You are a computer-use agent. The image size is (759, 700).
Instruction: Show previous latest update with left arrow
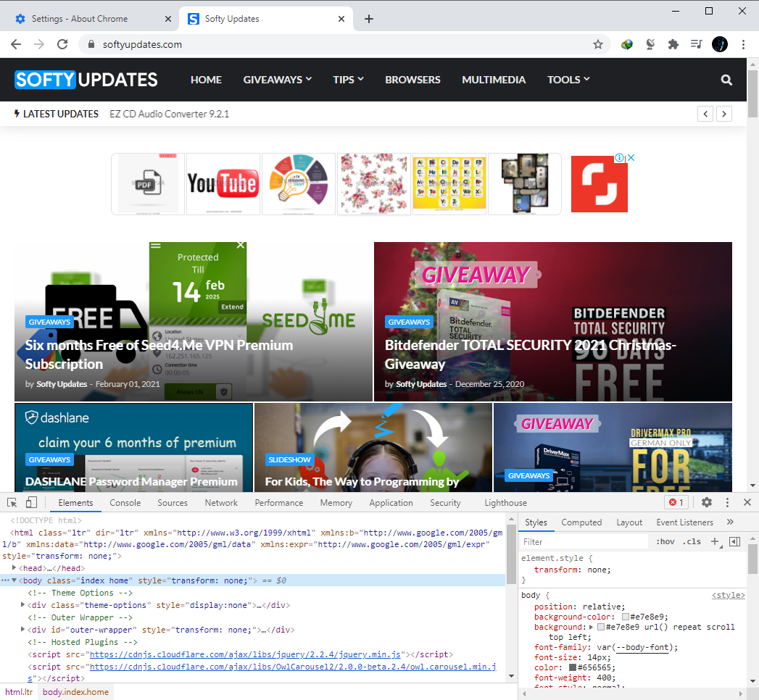coord(705,114)
